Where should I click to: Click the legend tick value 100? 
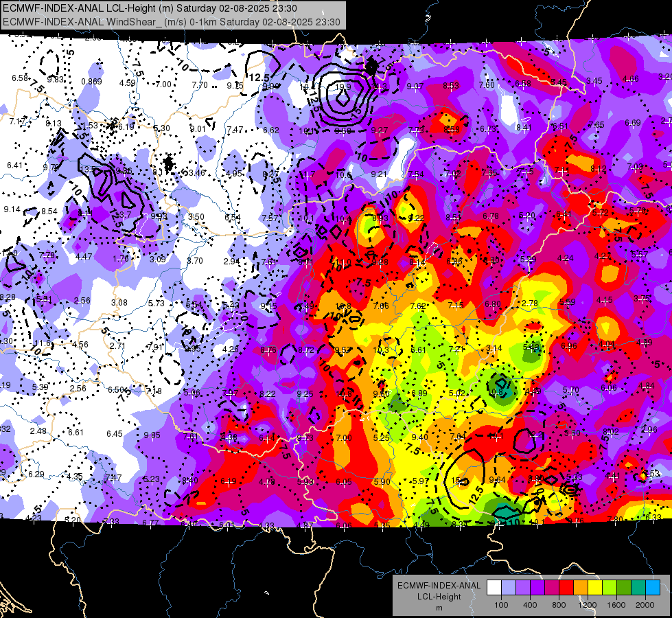[501, 605]
